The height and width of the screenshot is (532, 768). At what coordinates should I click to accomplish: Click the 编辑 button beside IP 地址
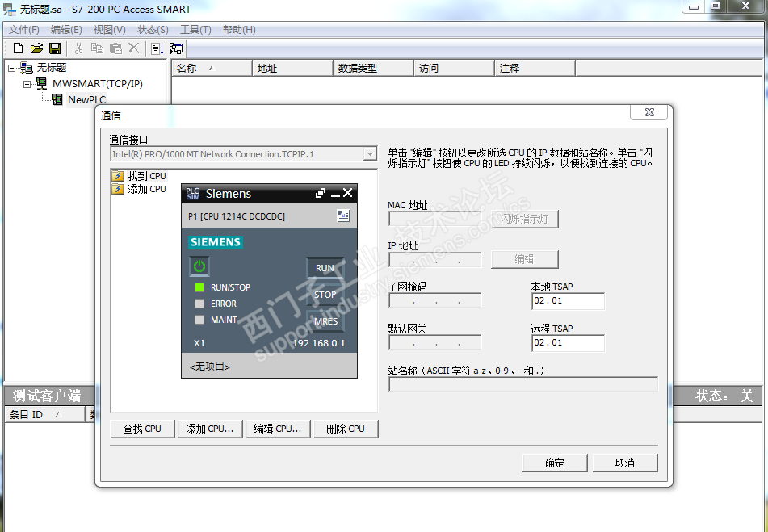(x=525, y=259)
